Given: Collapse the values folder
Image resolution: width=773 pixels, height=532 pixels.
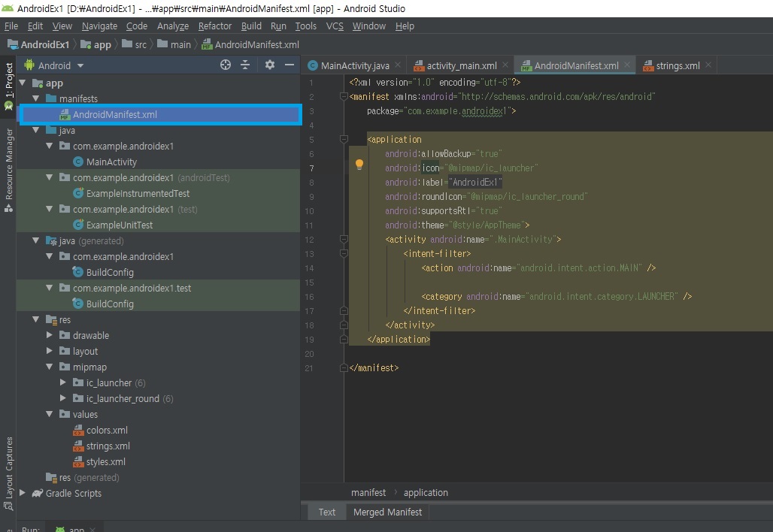Looking at the screenshot, I should pos(50,414).
